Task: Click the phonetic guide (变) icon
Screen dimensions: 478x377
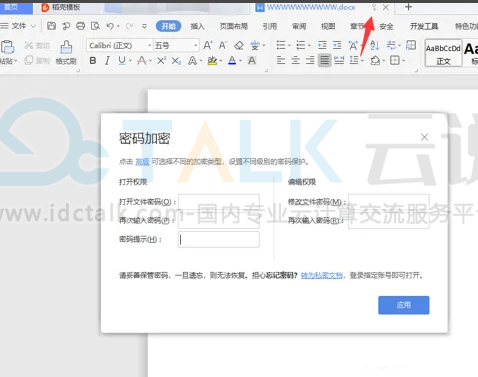Action: 255,45
